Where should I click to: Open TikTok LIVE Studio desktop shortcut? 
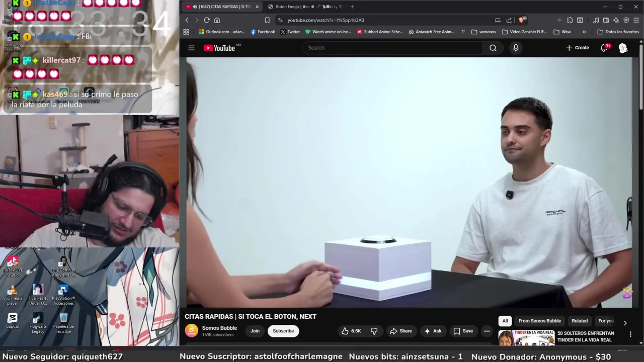(13, 266)
